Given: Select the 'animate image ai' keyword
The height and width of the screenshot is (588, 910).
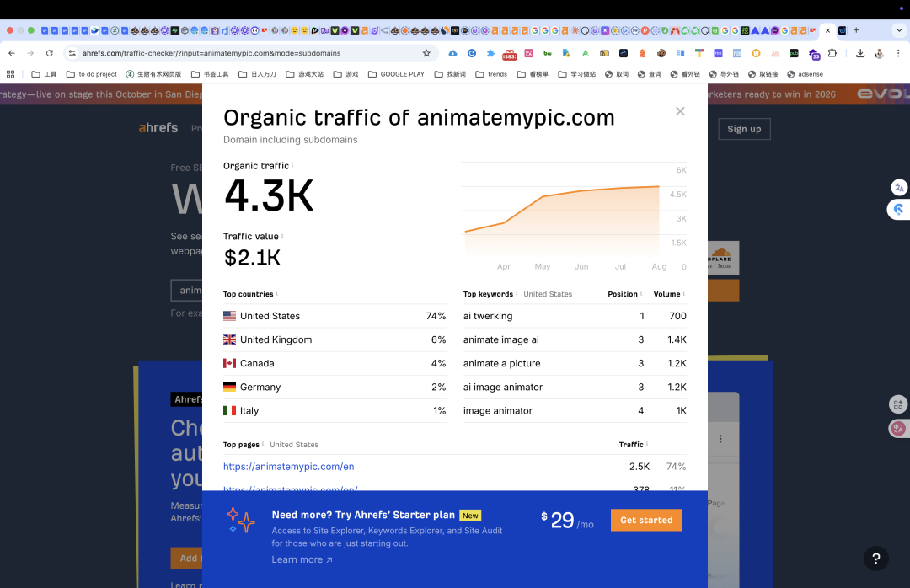Looking at the screenshot, I should [500, 339].
